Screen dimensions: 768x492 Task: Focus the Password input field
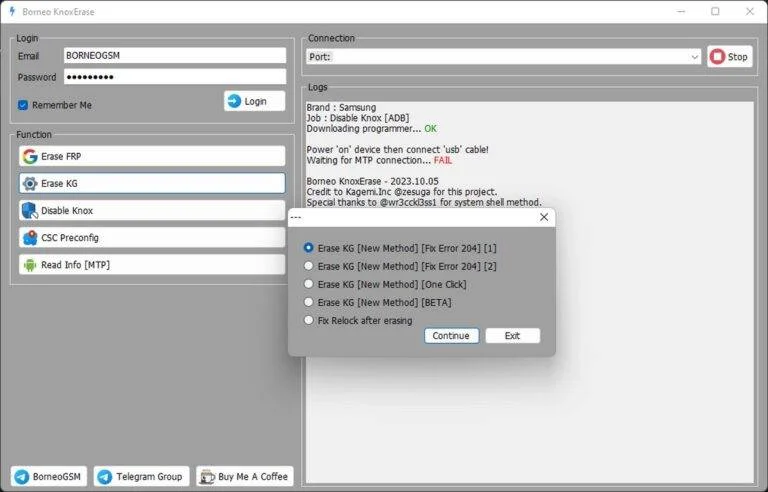175,76
